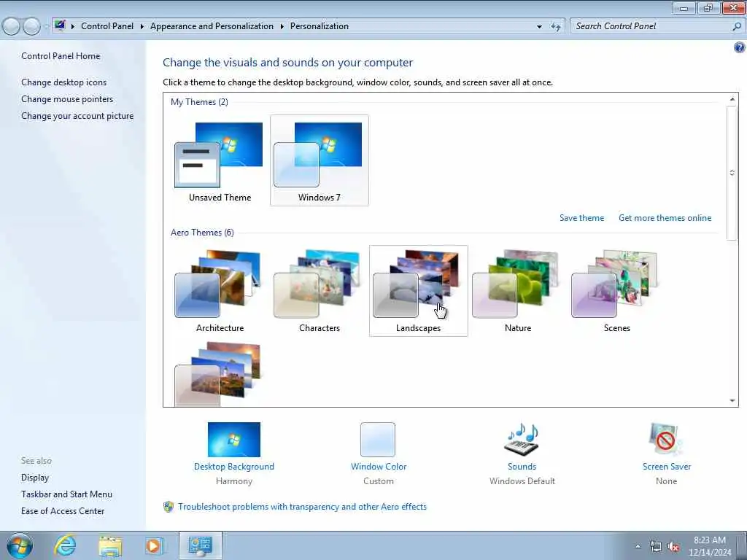Click the shield icon beside Troubleshoot link
Screen dimensions: 747x560
point(169,507)
